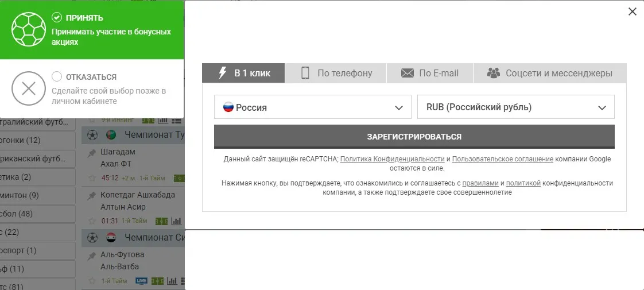Open the currency dropdown showing RUB
The image size is (644, 290).
tap(516, 107)
